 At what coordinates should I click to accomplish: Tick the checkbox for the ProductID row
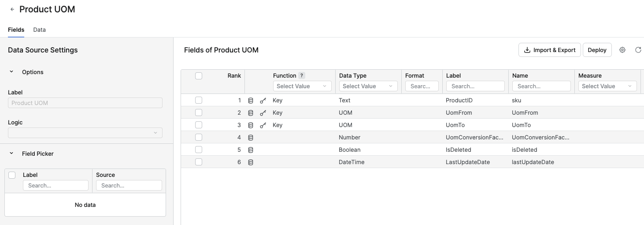tap(199, 101)
